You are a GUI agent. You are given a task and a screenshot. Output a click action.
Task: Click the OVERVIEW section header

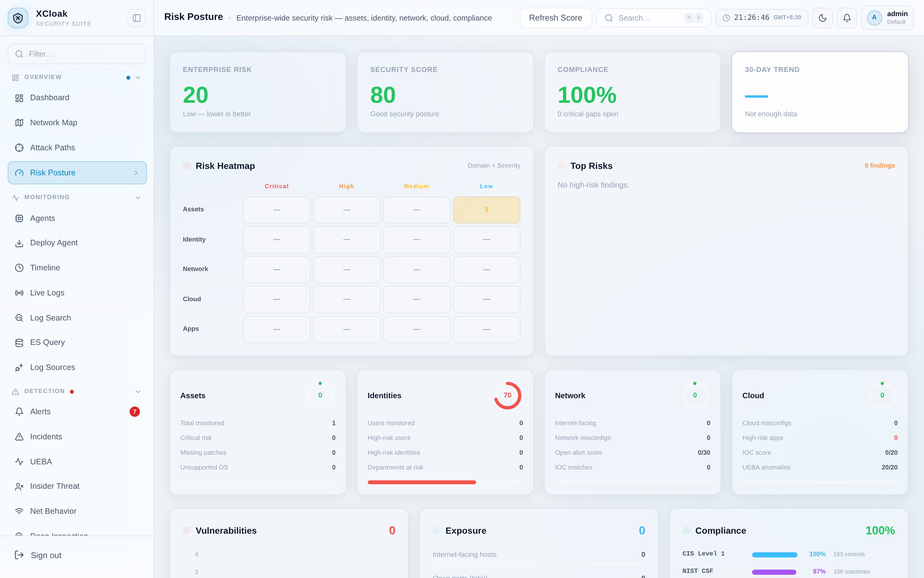tap(76, 77)
